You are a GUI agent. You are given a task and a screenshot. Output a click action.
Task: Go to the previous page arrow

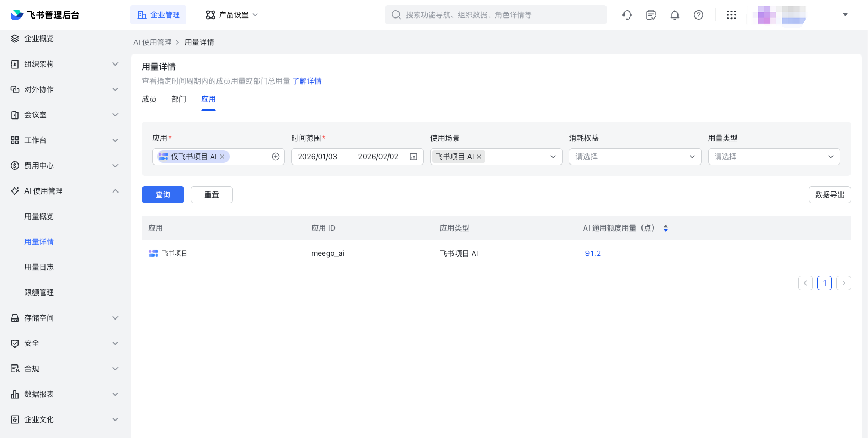(806, 283)
